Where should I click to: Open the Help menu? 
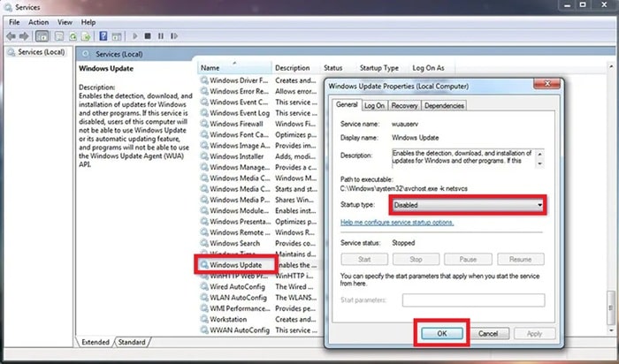(88, 22)
